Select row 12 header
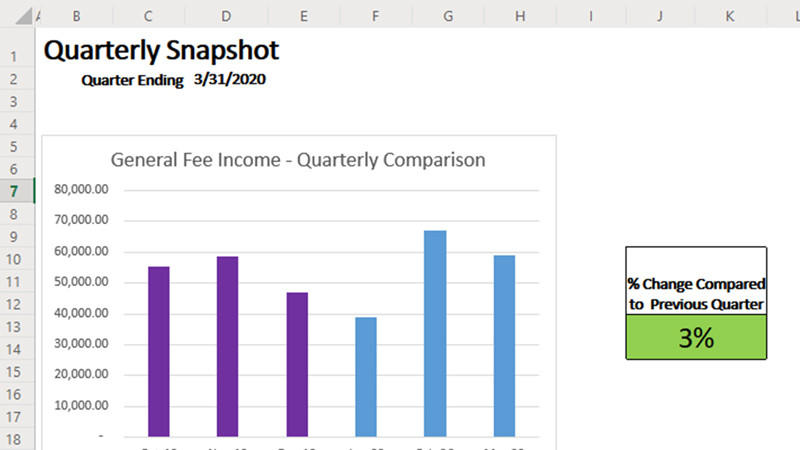Viewport: 800px width, 450px height. [14, 304]
